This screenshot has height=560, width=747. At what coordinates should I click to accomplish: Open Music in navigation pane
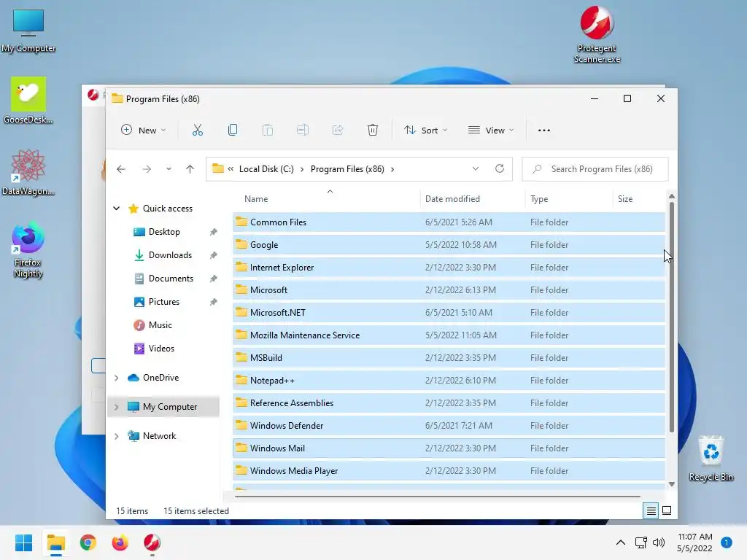[x=160, y=325]
